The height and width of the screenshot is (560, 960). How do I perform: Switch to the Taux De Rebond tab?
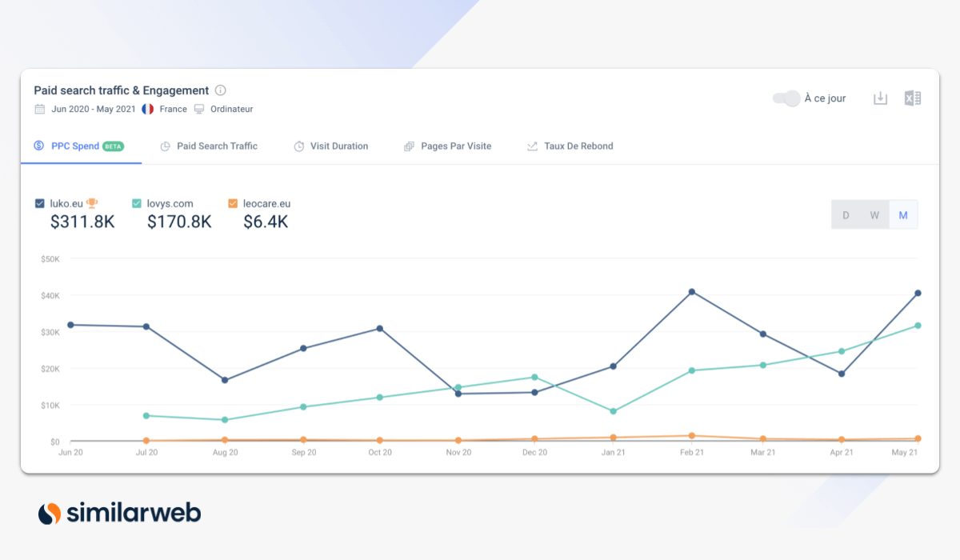click(578, 146)
